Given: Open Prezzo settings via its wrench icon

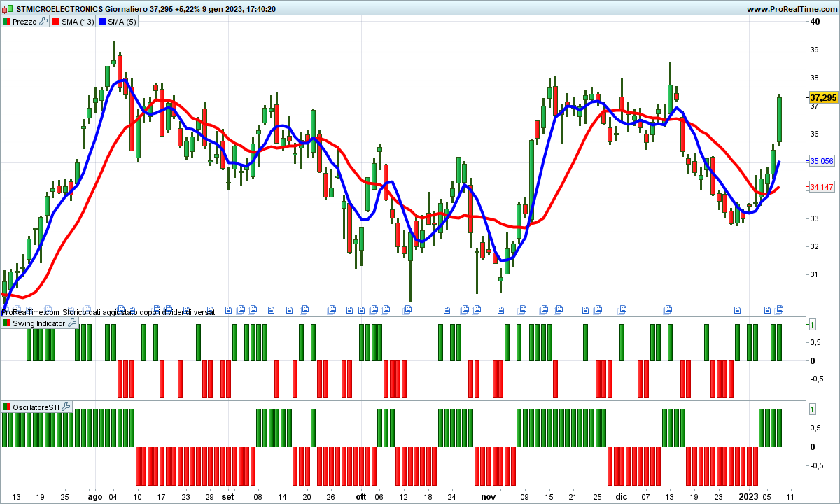Looking at the screenshot, I should (43, 22).
